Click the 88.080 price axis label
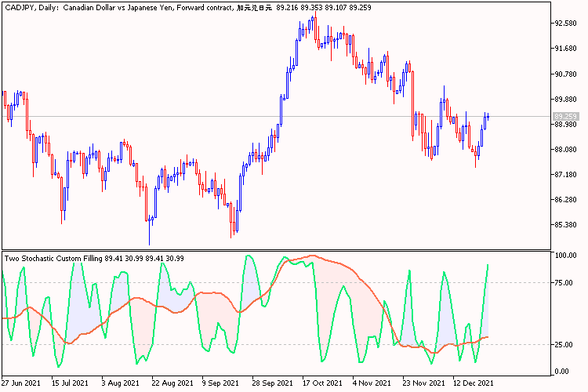 click(x=565, y=150)
